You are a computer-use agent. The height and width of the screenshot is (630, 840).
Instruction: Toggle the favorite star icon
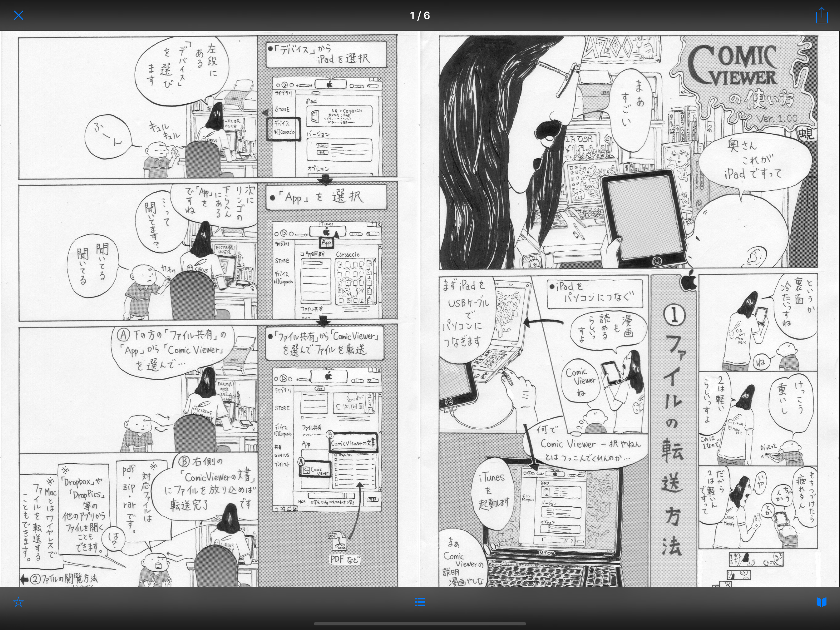click(18, 602)
